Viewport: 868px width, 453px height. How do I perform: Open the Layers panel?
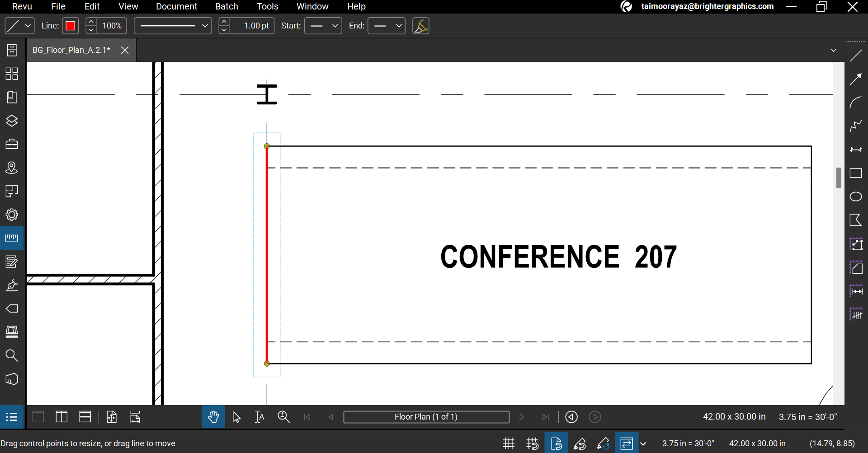[11, 121]
